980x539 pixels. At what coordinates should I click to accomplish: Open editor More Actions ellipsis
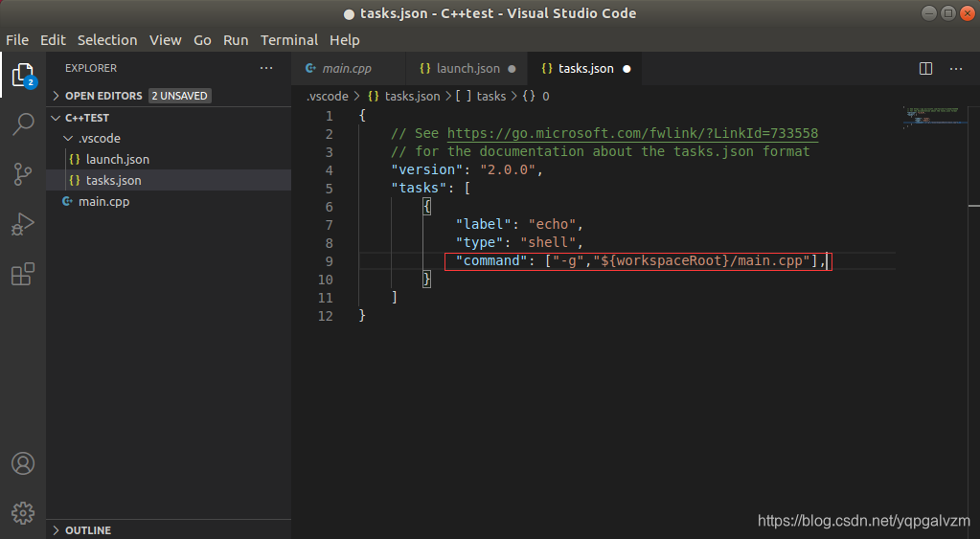coord(956,69)
